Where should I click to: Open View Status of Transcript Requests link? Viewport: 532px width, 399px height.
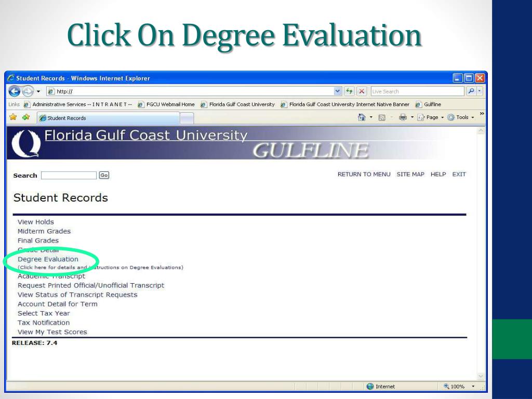(77, 295)
